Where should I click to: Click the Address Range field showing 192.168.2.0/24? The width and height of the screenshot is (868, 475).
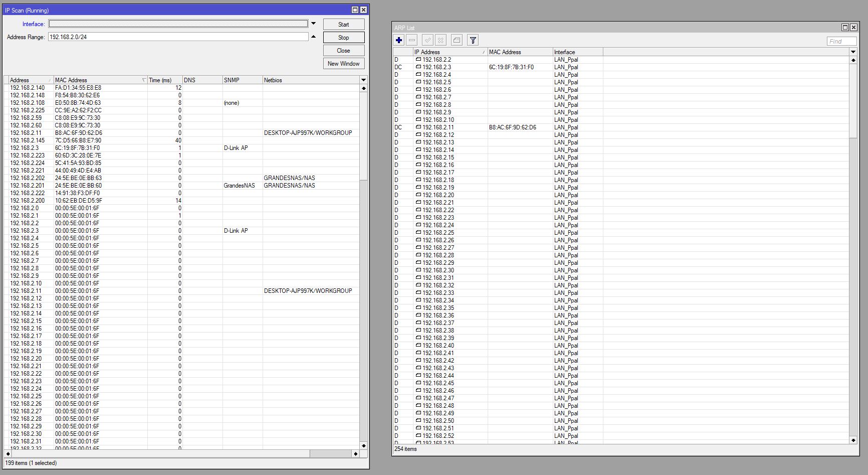[x=178, y=37]
